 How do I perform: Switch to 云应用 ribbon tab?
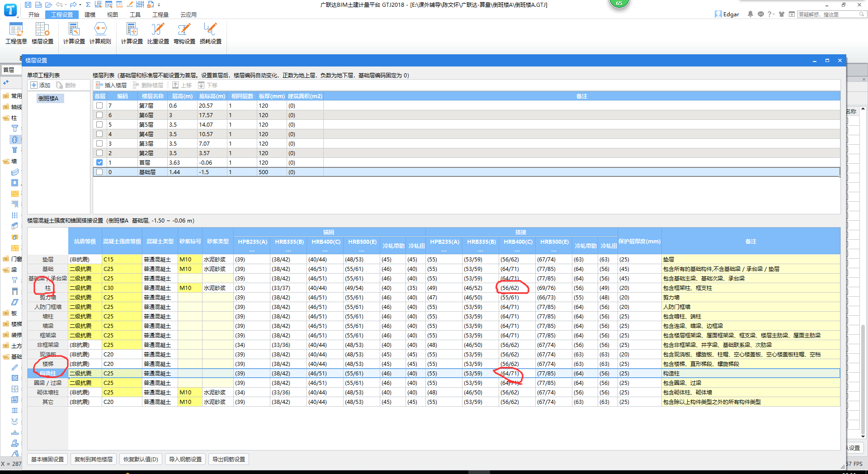tap(189, 15)
